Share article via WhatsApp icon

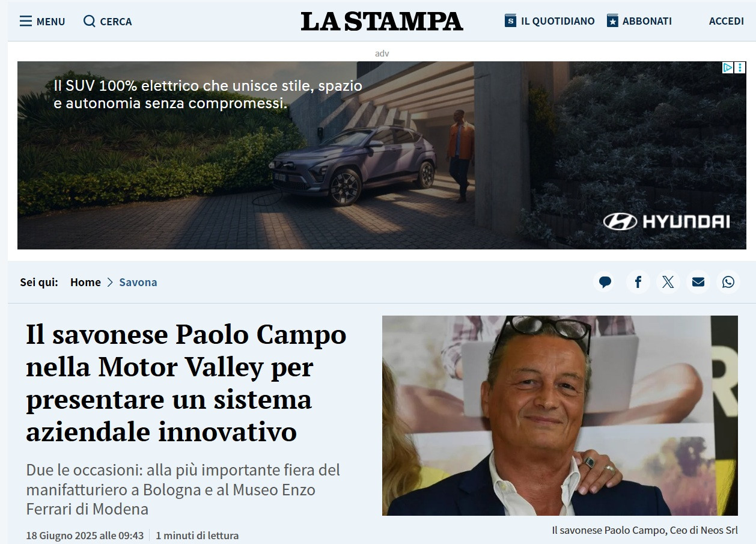coord(728,282)
